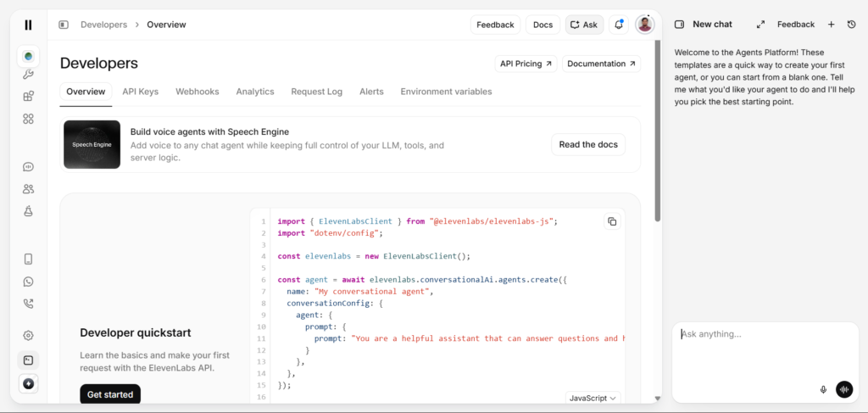Click the lightning bolt icon at sidebar bottom
Image resolution: width=868 pixels, height=413 pixels.
(x=28, y=383)
